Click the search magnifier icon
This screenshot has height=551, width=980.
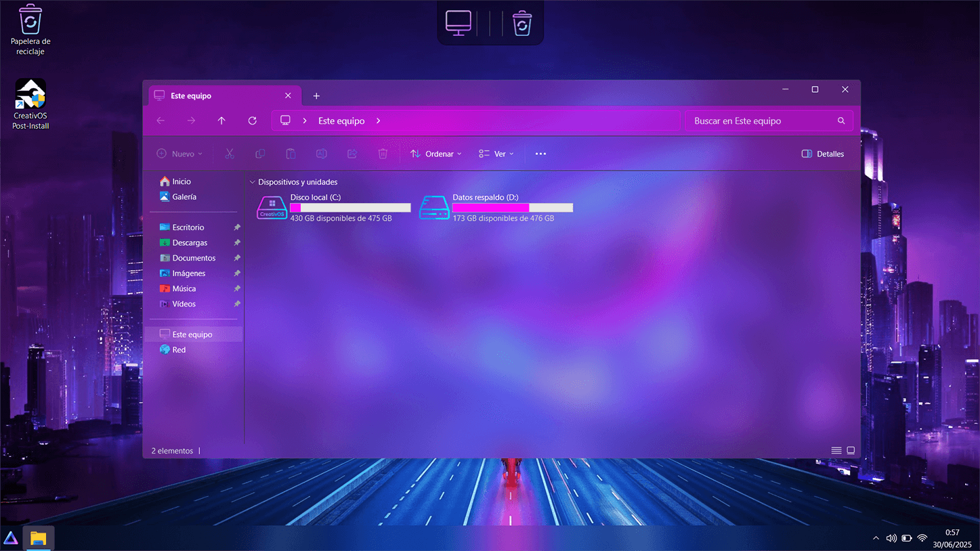click(x=841, y=120)
